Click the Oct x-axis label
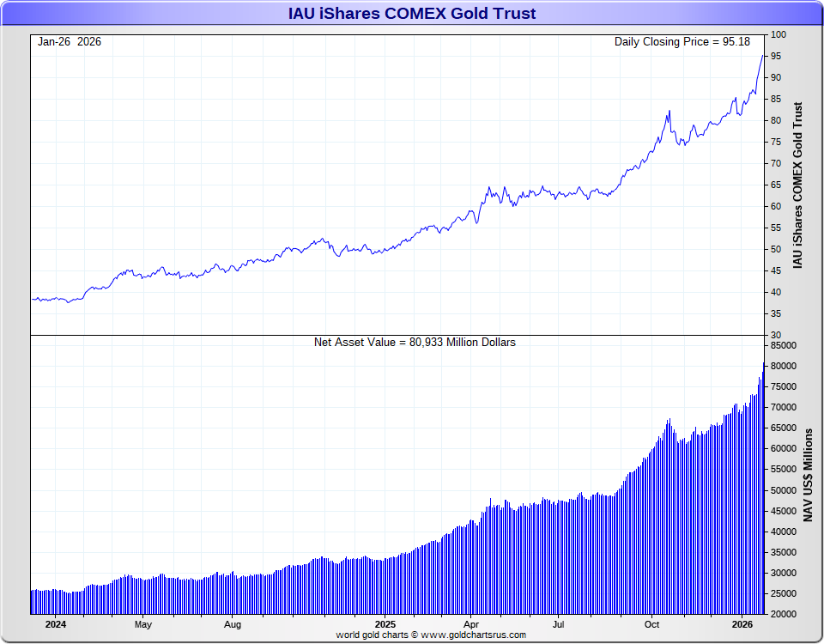 coord(651,624)
